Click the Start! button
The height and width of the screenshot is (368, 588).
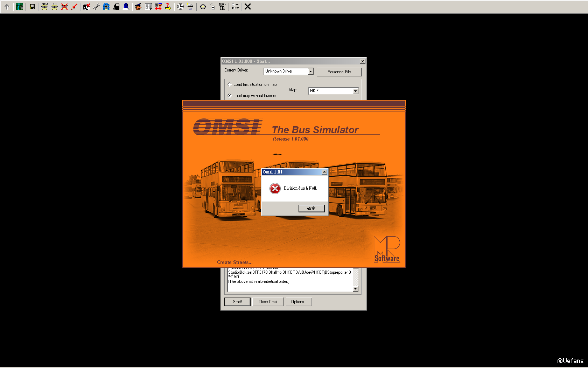[237, 302]
